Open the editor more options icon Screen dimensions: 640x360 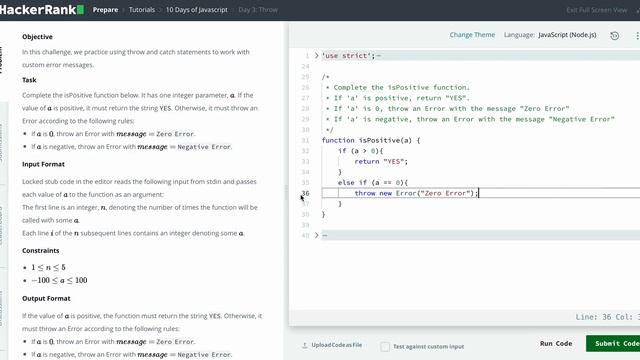[x=637, y=36]
